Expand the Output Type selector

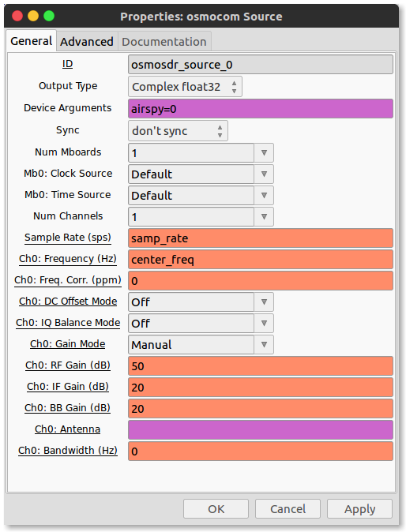click(185, 87)
